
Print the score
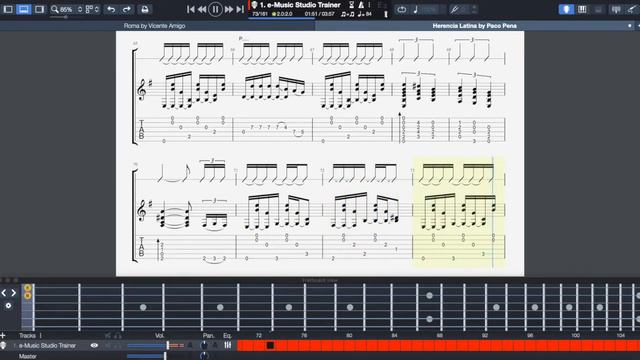coord(145,9)
